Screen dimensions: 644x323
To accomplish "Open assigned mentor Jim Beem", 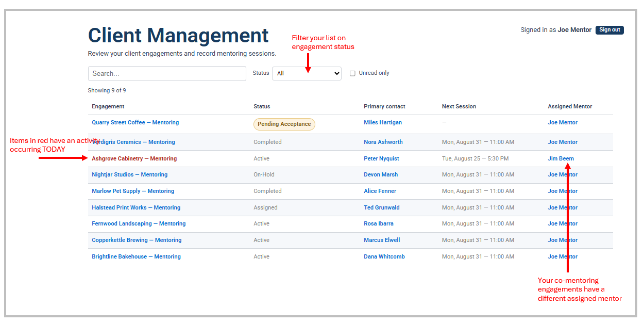I will click(x=561, y=159).
